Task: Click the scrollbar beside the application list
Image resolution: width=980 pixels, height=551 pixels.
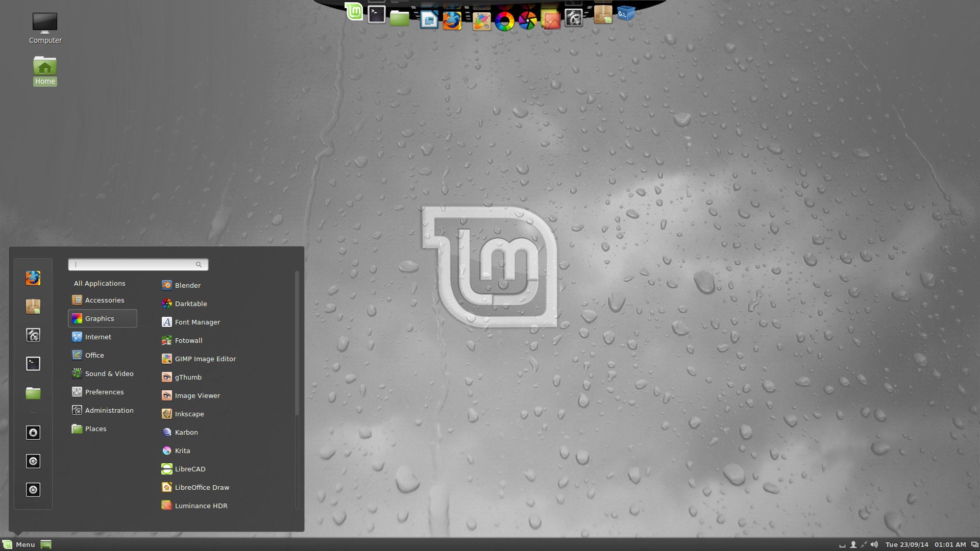Action: click(x=298, y=357)
